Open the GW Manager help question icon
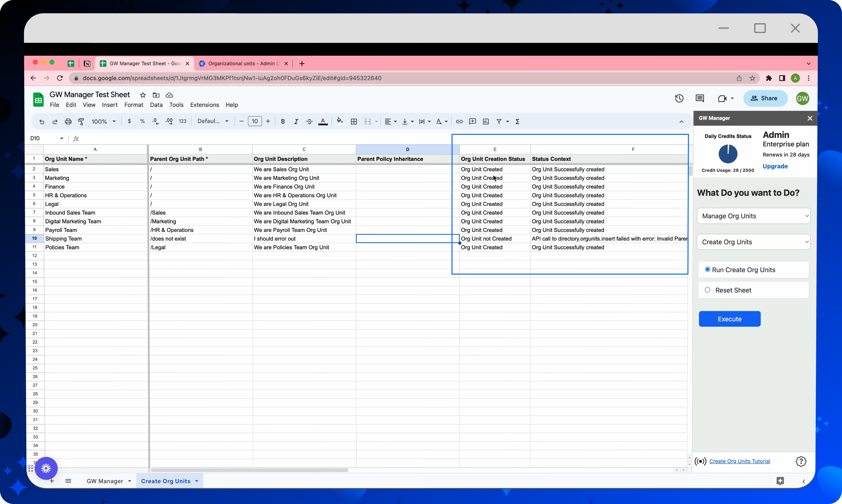This screenshot has width=842, height=504. tap(801, 461)
